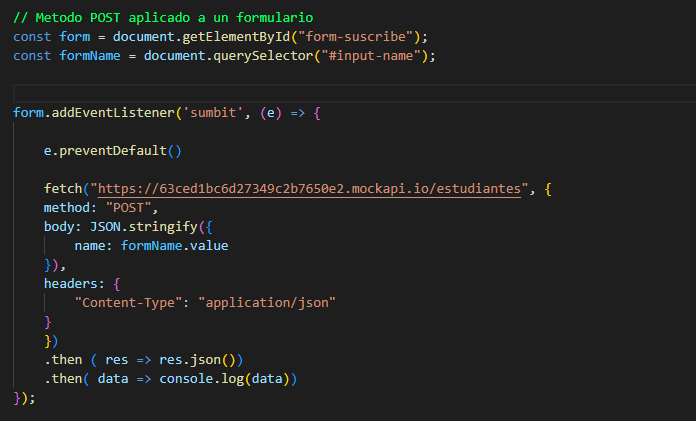Click the closing "});" on the last line

(24, 398)
